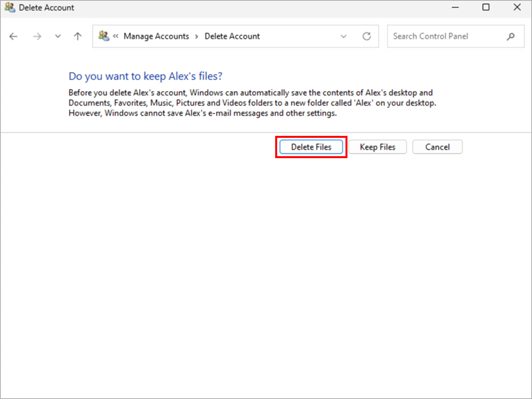This screenshot has width=532, height=399.
Task: Cancel the account deletion
Action: (437, 147)
